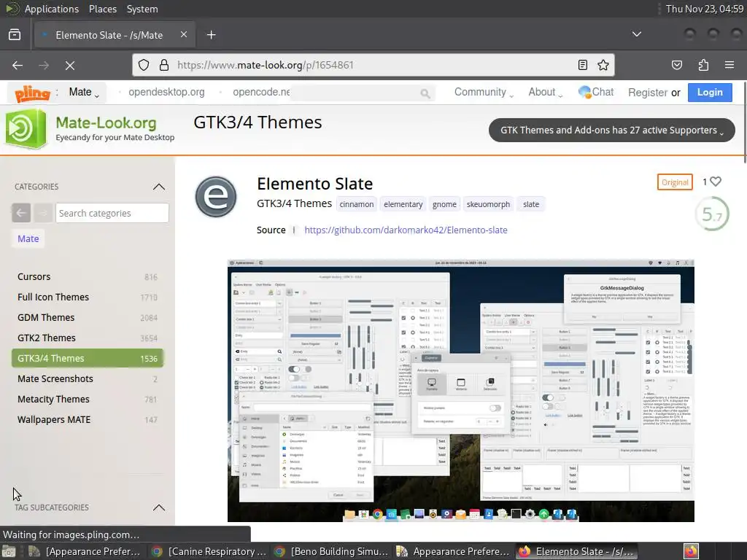
Task: Open the Wallpapers MATE category
Action: (54, 420)
